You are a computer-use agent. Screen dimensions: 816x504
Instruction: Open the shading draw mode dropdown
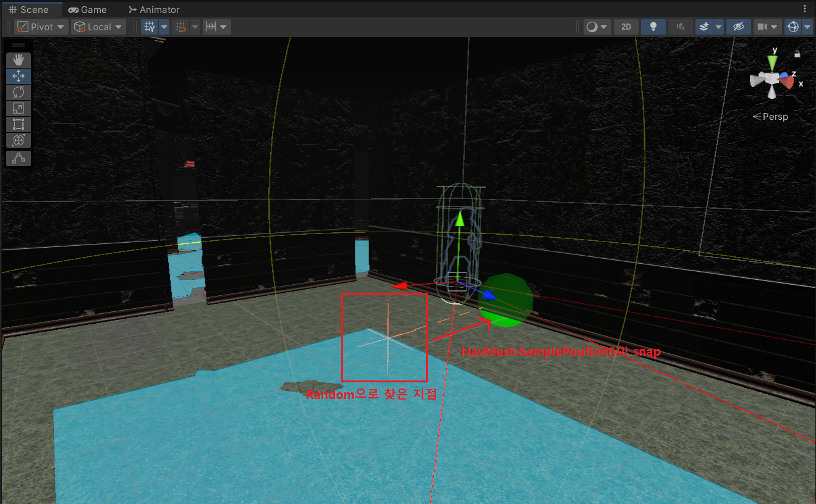point(597,27)
